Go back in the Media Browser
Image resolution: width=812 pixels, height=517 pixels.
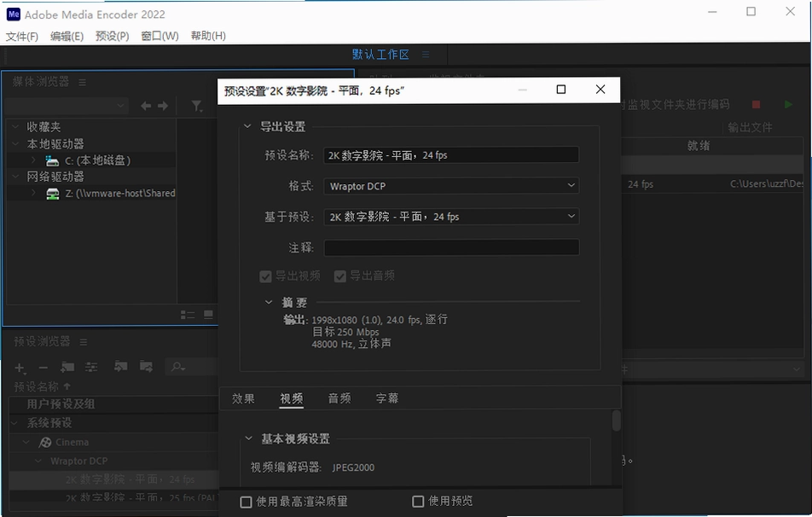[146, 106]
